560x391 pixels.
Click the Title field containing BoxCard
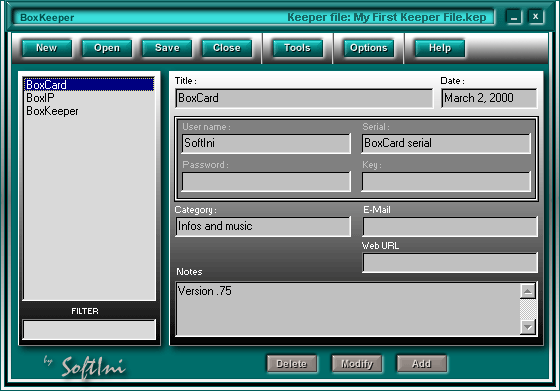click(304, 98)
